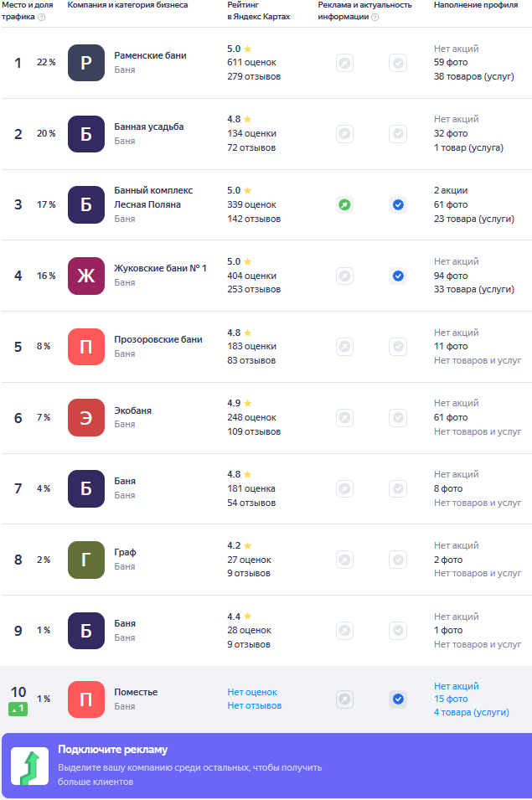This screenshot has width=532, height=800.
Task: Click '4 товара (услуги)' link
Action: coord(471,712)
